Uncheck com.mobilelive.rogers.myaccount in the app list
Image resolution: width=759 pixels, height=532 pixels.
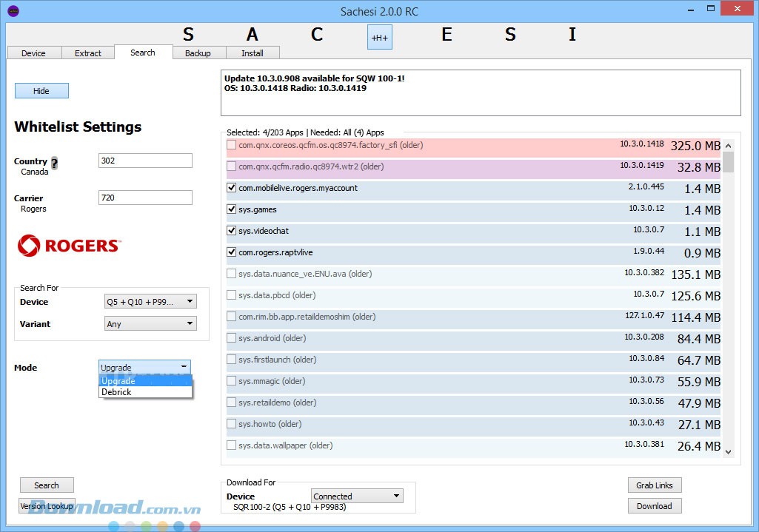click(231, 187)
